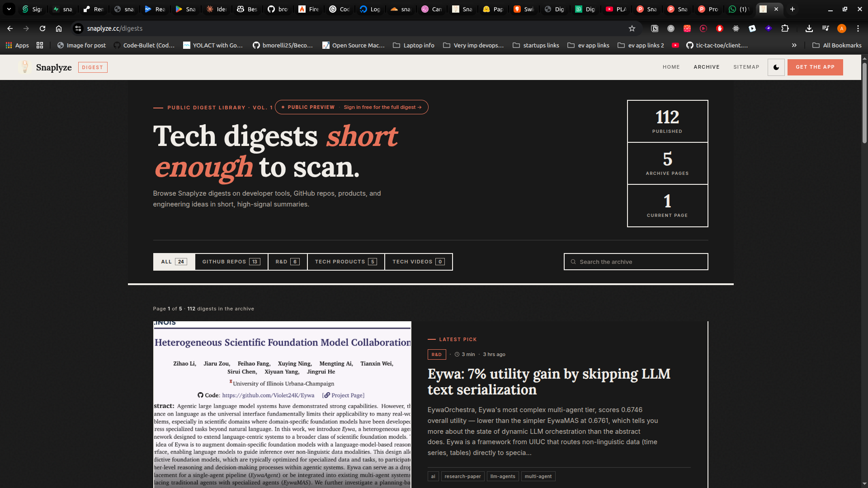Open the startups links bookmark folder
The image size is (868, 488).
coord(536,45)
